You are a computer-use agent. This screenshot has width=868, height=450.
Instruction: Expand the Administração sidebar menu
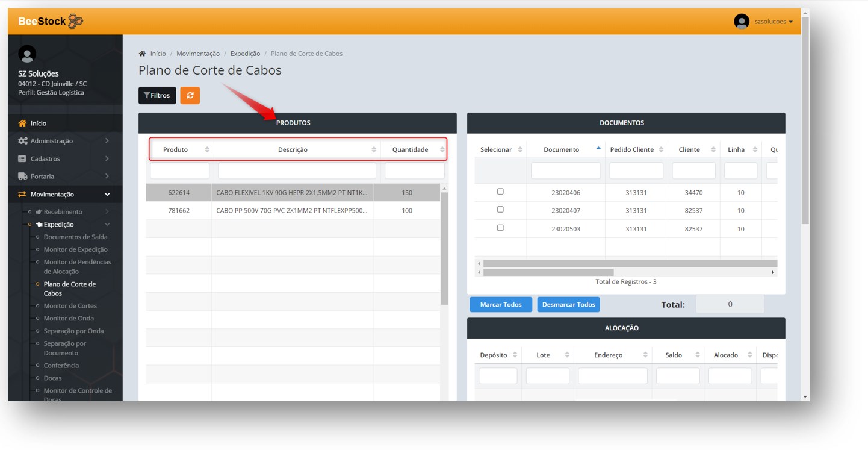65,140
